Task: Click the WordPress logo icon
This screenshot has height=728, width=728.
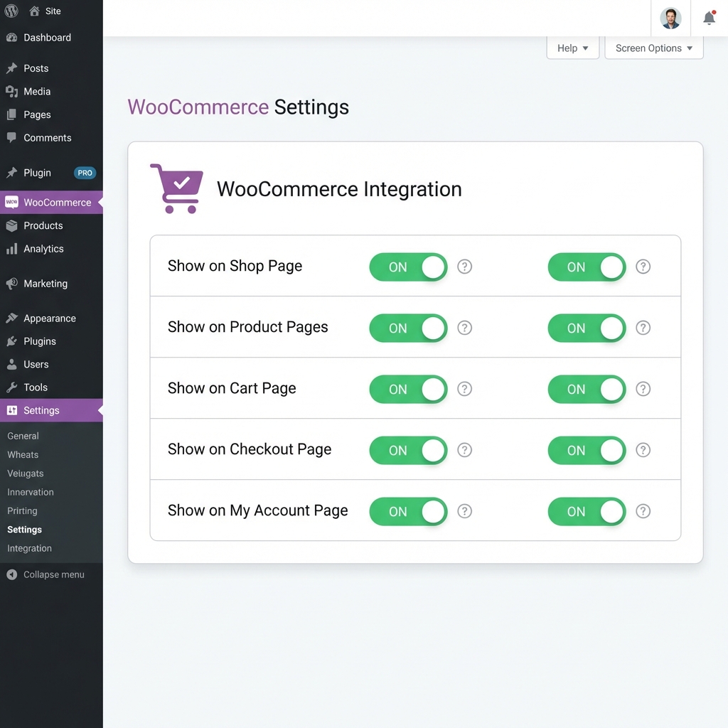Action: [11, 11]
